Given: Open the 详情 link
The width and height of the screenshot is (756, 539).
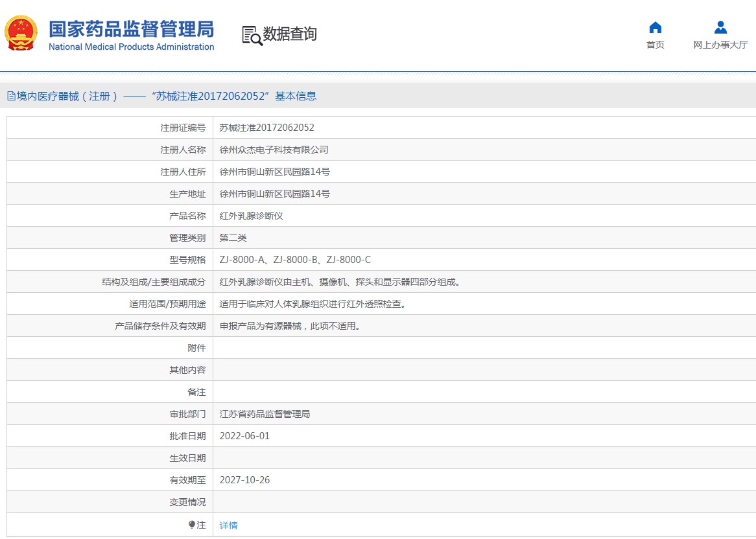Looking at the screenshot, I should (229, 525).
